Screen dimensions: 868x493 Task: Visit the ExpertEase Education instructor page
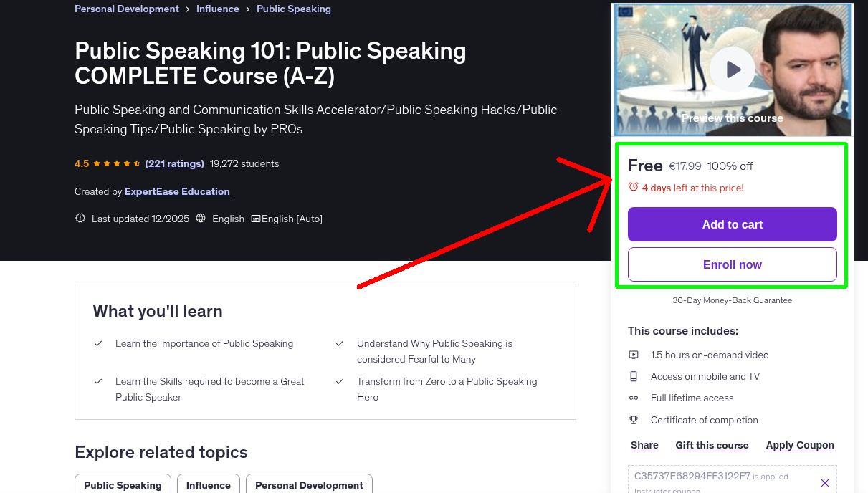(176, 191)
